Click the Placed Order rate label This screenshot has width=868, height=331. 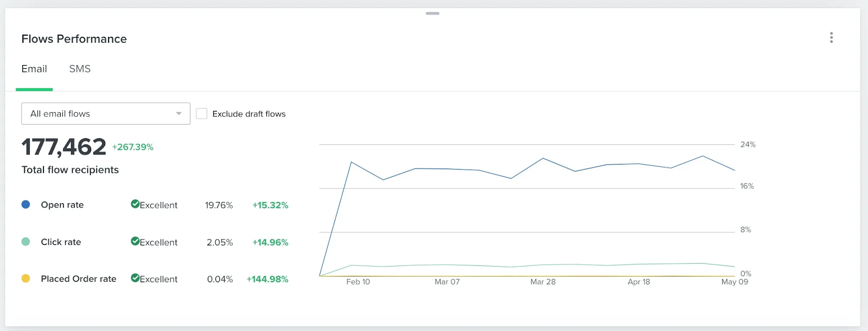click(79, 279)
